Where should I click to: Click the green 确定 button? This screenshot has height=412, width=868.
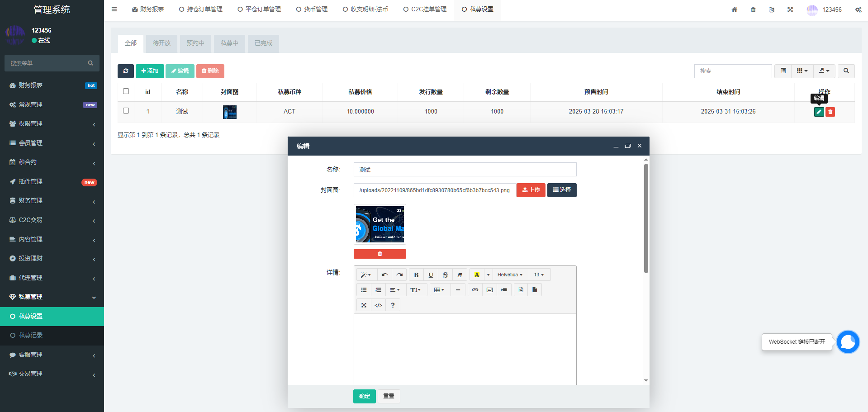364,396
